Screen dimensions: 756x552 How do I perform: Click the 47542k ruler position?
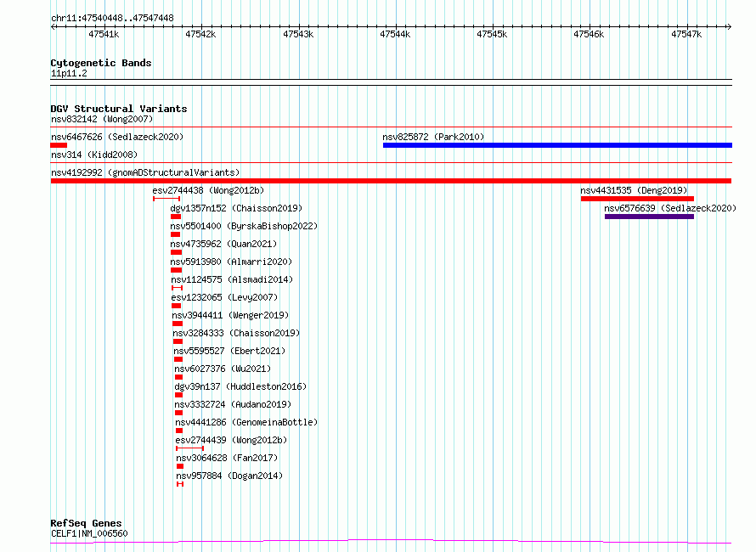tap(200, 34)
